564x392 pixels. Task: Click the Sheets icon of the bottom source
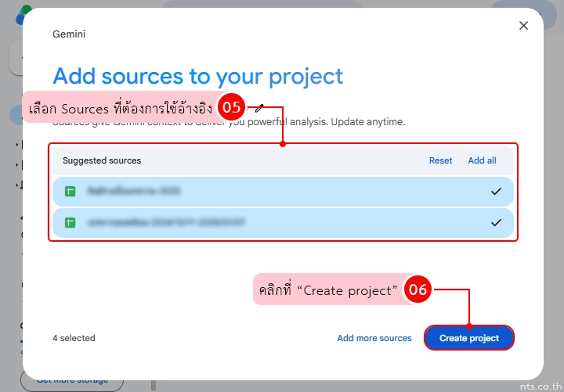[70, 223]
